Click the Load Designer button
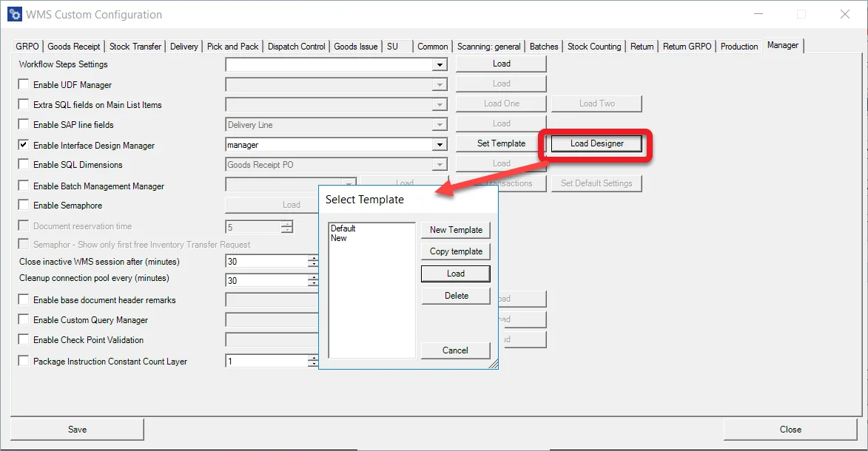This screenshot has height=451, width=868. (596, 143)
